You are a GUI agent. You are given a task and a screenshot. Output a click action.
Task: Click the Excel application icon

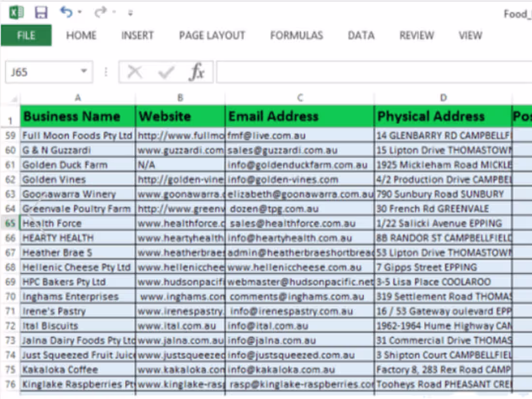click(x=15, y=11)
